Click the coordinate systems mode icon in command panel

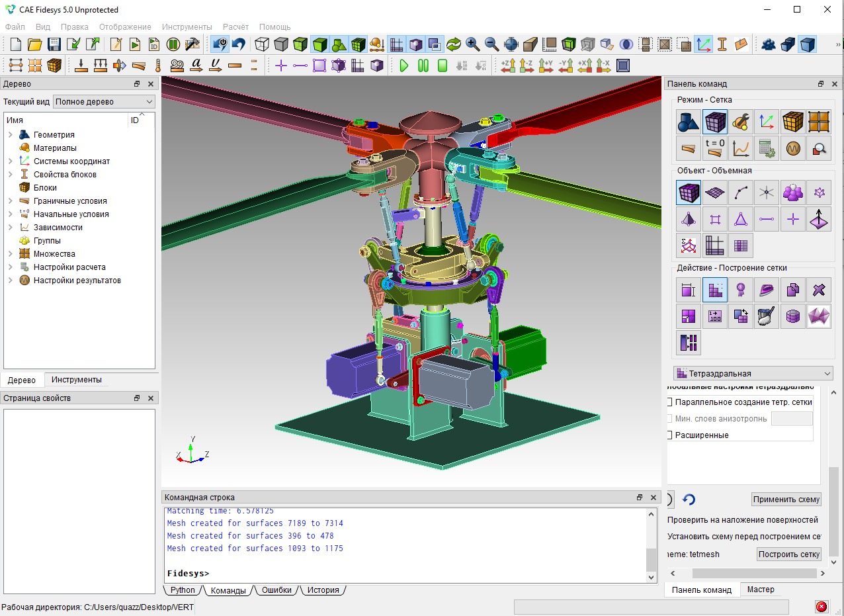[x=767, y=122]
